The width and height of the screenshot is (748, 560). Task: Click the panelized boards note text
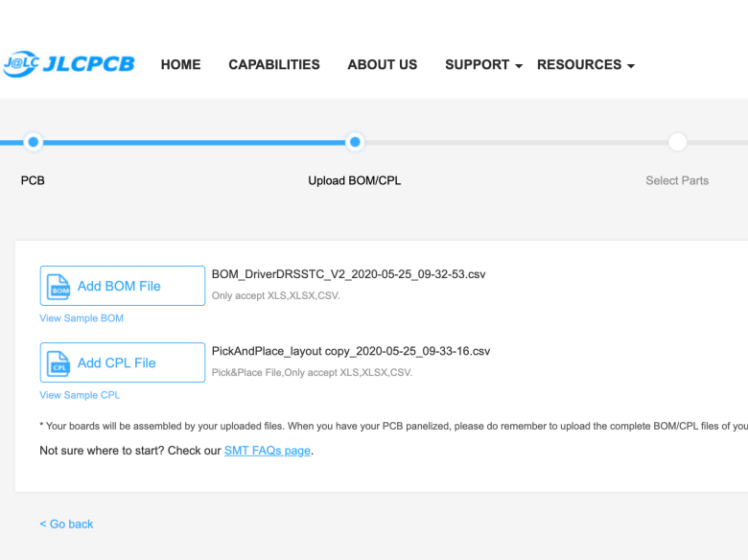point(393,426)
